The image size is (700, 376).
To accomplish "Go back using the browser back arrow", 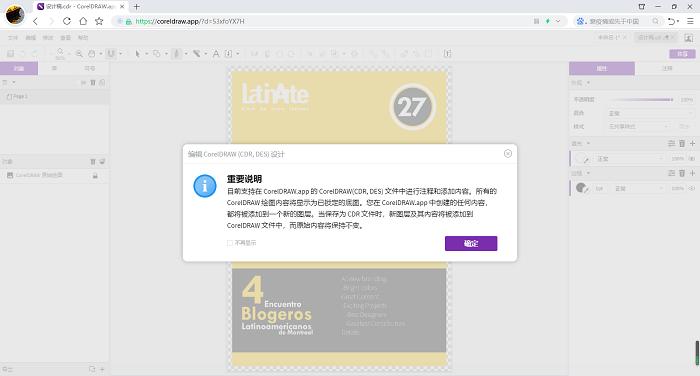I will (35, 21).
